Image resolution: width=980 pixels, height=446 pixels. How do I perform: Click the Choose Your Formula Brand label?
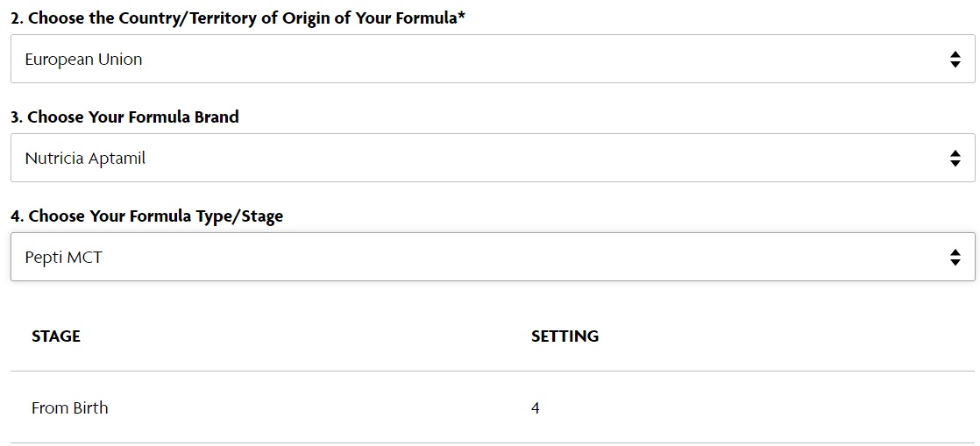coord(125,117)
